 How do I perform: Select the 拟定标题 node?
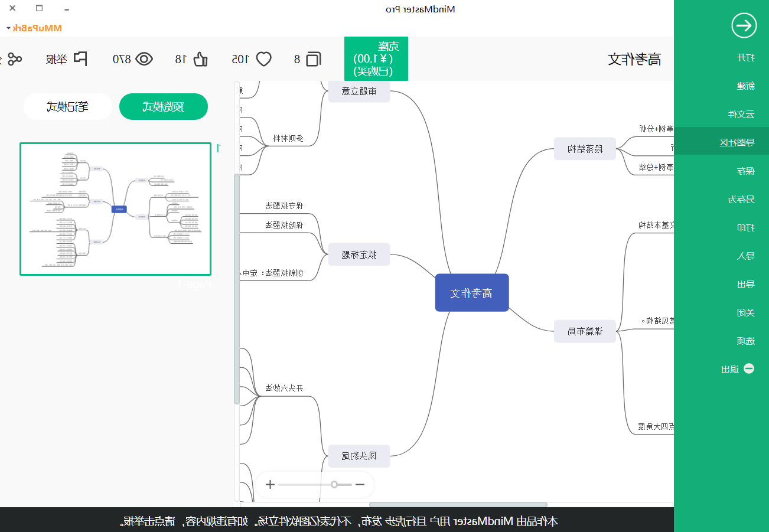click(359, 254)
